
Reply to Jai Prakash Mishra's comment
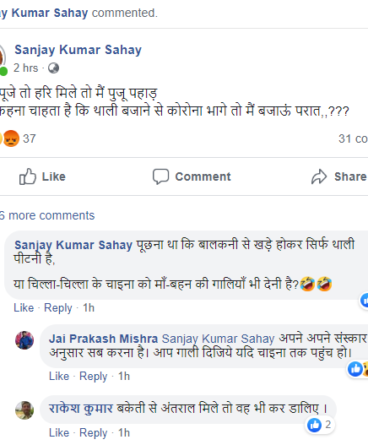tap(93, 376)
